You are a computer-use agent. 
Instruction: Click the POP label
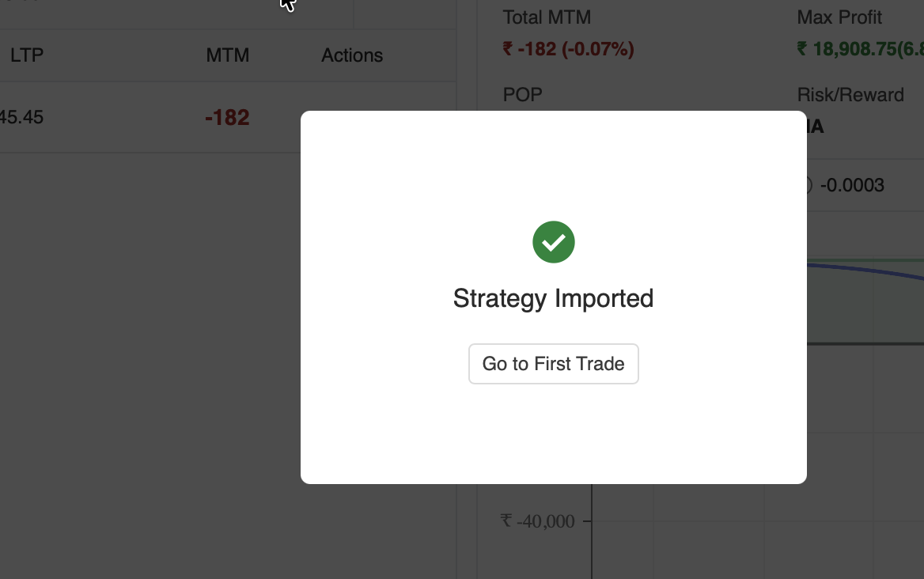tap(523, 95)
